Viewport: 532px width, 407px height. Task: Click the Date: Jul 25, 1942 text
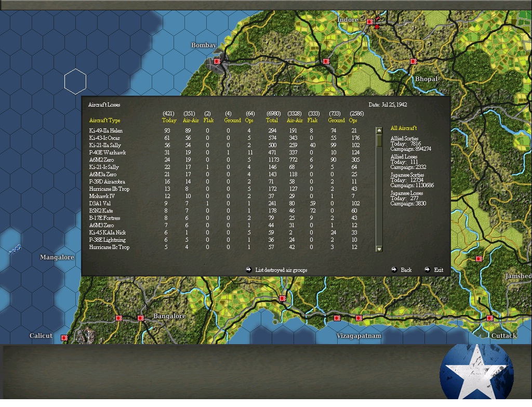point(388,104)
